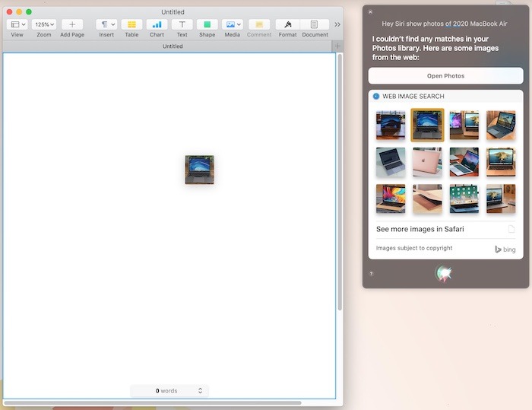Click the 0 words counter display
The width and height of the screenshot is (532, 410).
pos(166,391)
